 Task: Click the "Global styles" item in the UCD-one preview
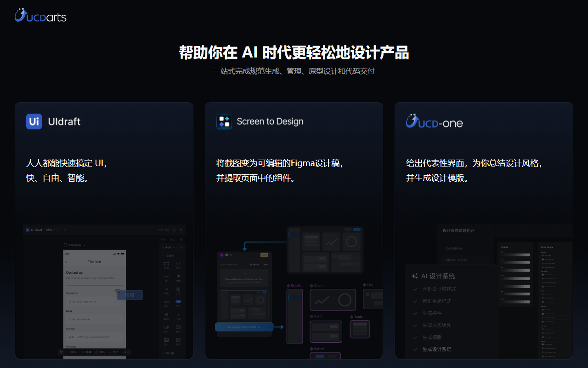pyautogui.click(x=456, y=260)
